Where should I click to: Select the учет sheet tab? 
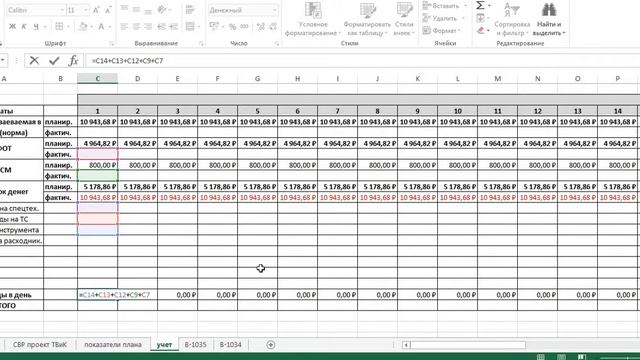(164, 344)
